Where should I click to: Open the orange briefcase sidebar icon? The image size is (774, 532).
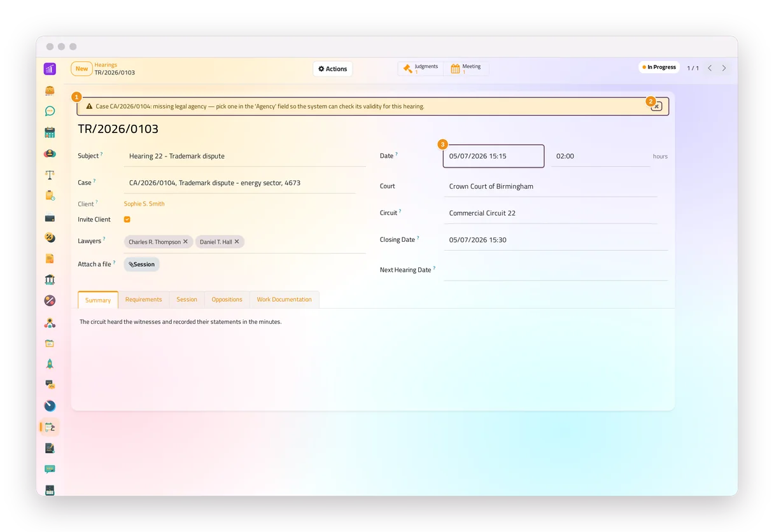50,90
